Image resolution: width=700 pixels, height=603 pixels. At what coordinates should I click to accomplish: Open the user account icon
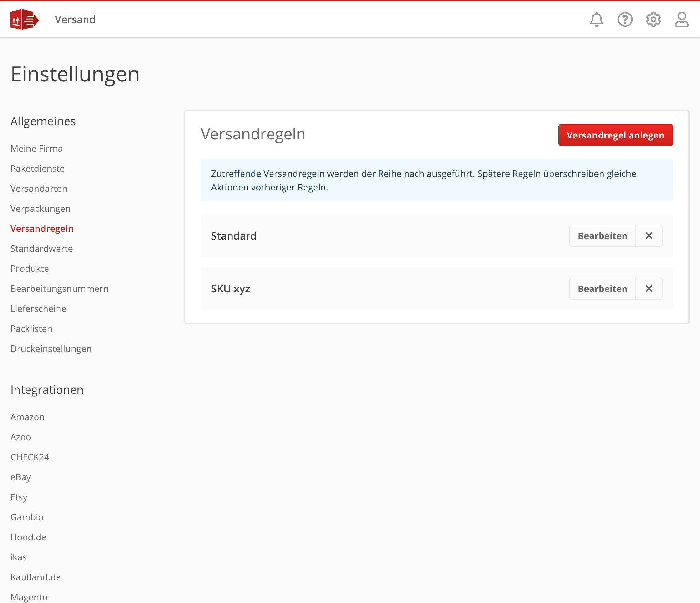[681, 20]
